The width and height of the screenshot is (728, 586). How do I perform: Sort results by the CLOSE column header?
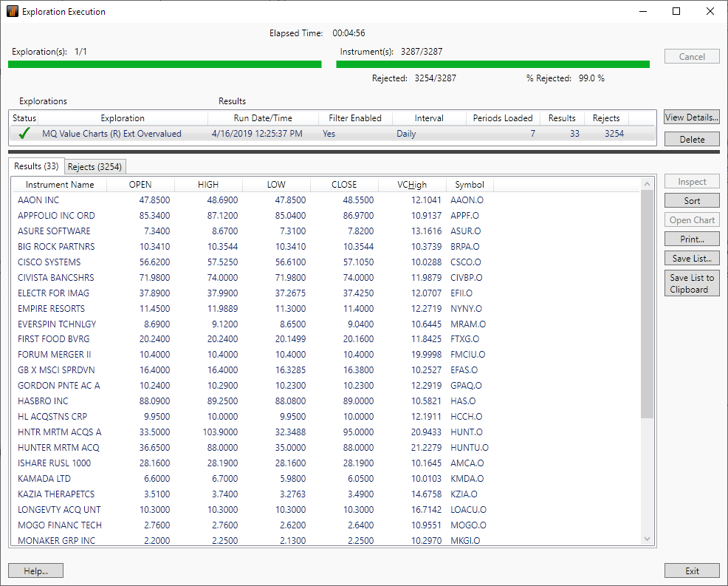pos(343,184)
